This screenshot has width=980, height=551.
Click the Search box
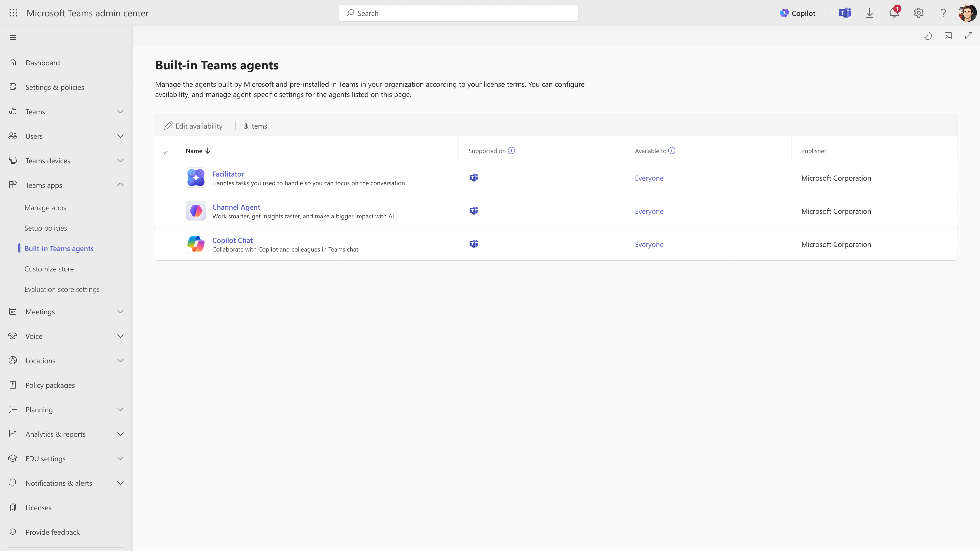[458, 13]
